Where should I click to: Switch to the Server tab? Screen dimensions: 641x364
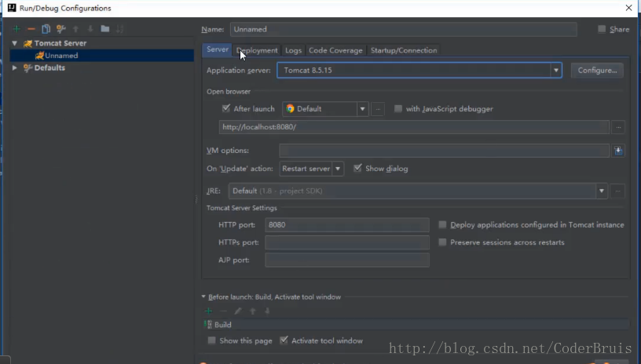click(x=217, y=49)
